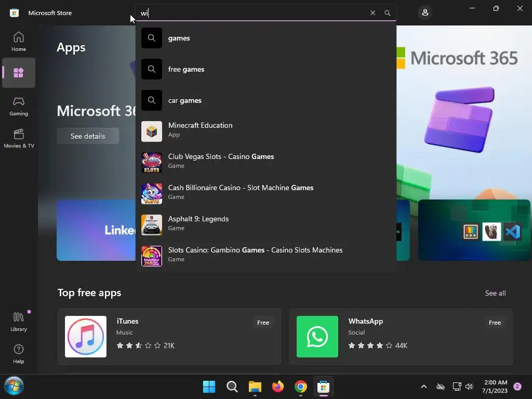The image size is (532, 399).
Task: Open Club Vegas Slots suggestion
Action: pos(266,163)
